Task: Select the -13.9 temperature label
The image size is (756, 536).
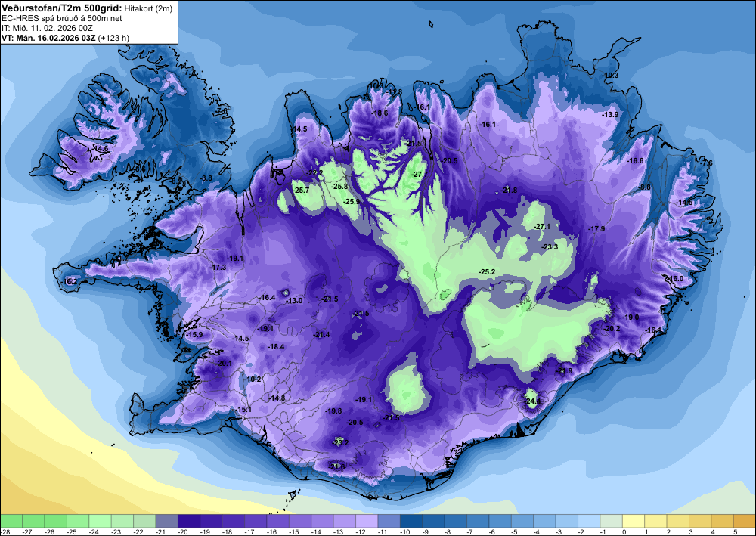Action: [610, 115]
